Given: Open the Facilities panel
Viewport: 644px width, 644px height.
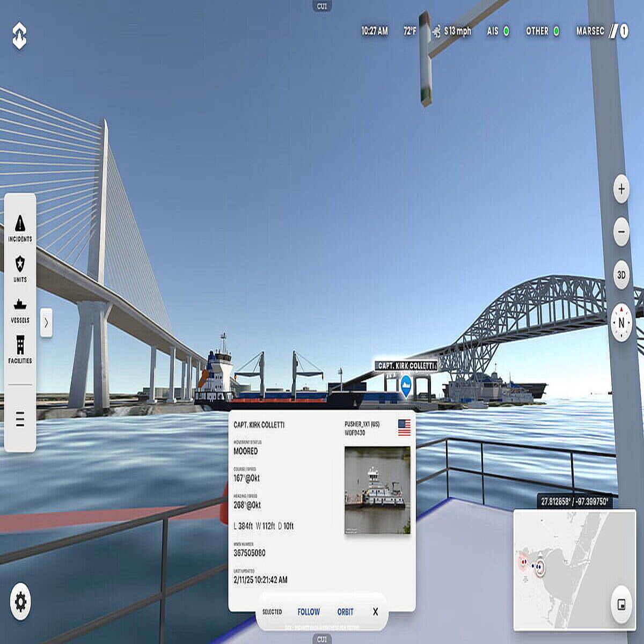Looking at the screenshot, I should click(20, 349).
